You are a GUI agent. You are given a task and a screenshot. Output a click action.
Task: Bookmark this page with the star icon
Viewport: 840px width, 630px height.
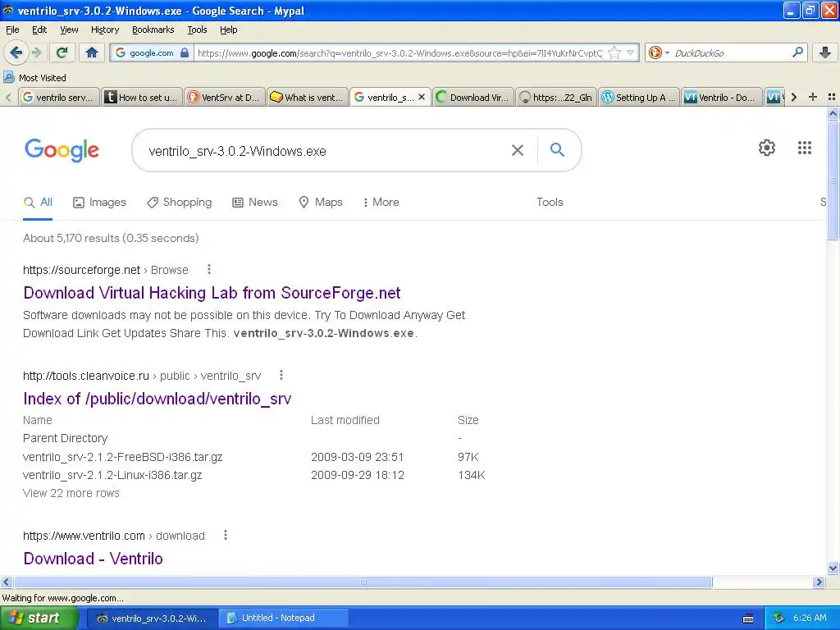[x=614, y=52]
